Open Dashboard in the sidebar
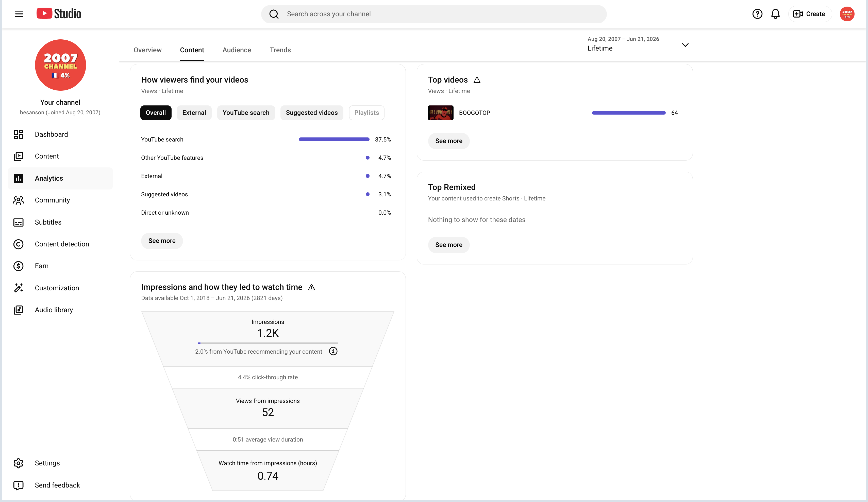 pos(60,134)
